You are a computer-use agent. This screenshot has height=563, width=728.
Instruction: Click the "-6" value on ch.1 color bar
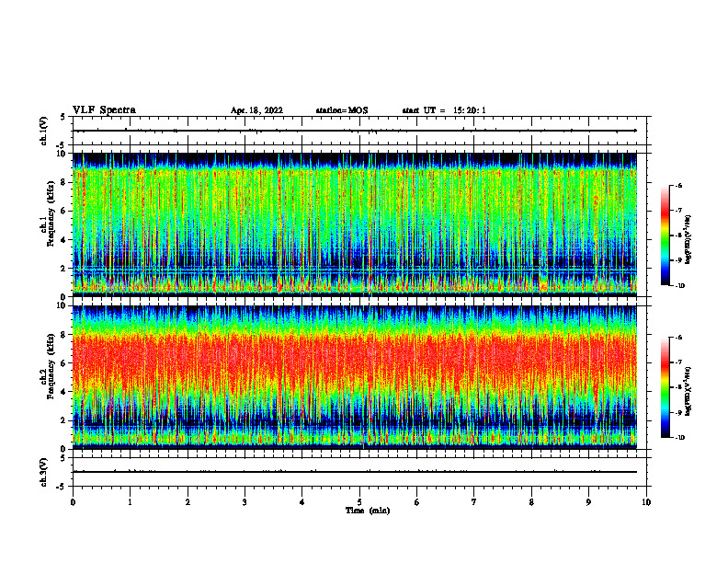tap(678, 185)
